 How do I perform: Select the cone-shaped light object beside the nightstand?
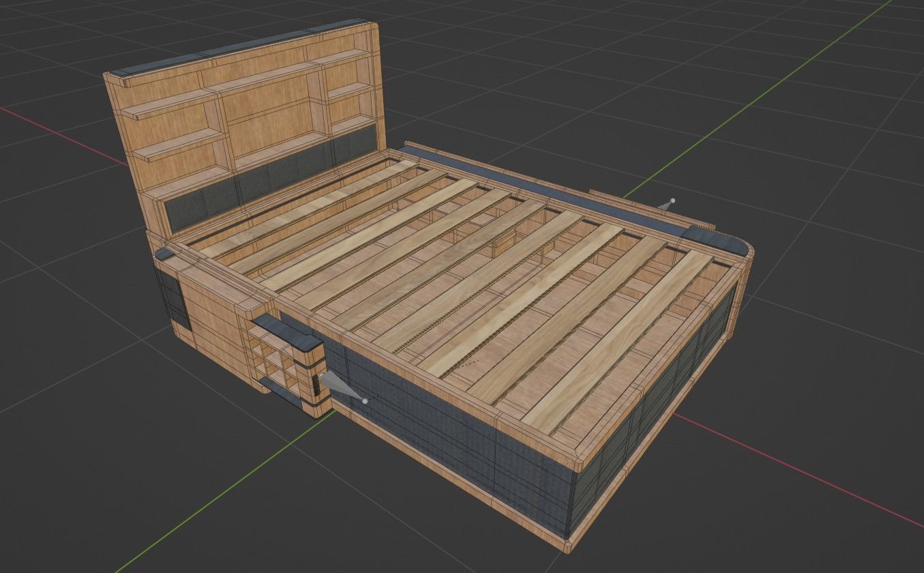click(x=343, y=387)
